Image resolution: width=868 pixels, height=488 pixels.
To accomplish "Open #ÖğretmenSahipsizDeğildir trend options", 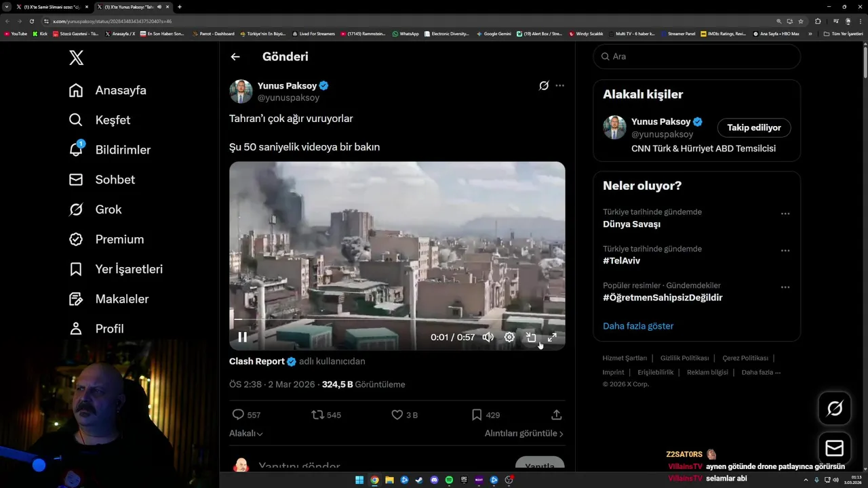I will (x=785, y=287).
